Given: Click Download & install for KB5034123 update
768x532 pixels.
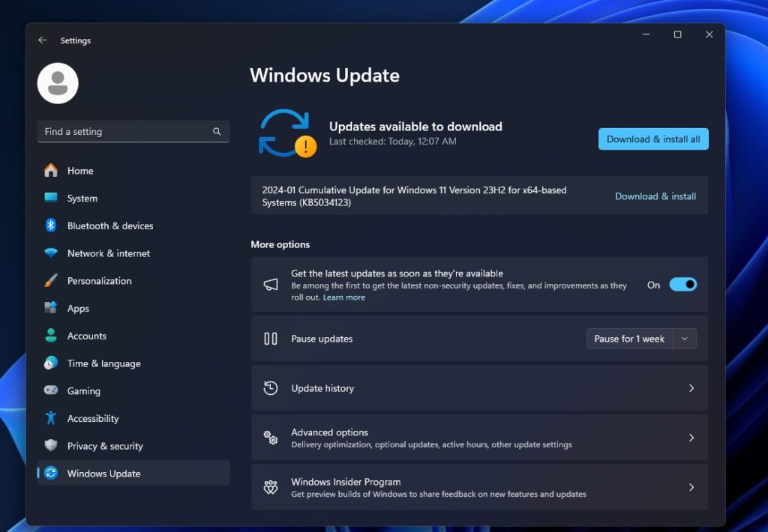Looking at the screenshot, I should tap(655, 196).
